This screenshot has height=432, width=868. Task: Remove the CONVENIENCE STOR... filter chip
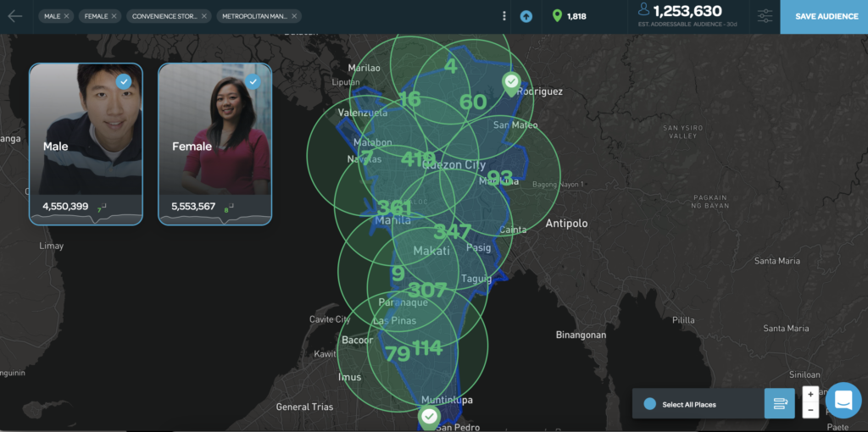[x=204, y=16]
